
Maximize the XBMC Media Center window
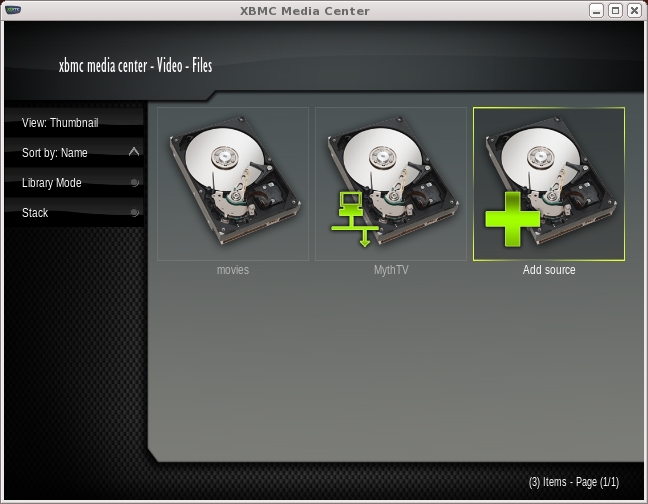coord(615,11)
